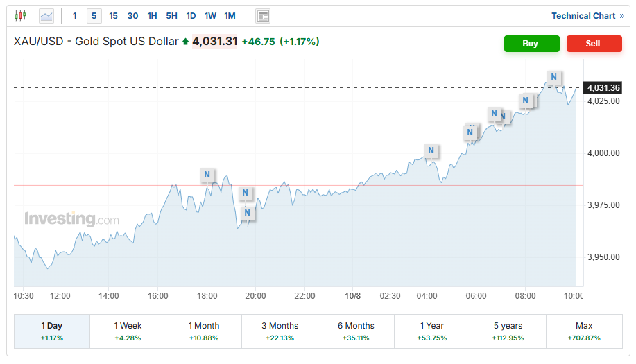Open the lowest news marker near 20:00
The height and width of the screenshot is (364, 636).
point(246,213)
